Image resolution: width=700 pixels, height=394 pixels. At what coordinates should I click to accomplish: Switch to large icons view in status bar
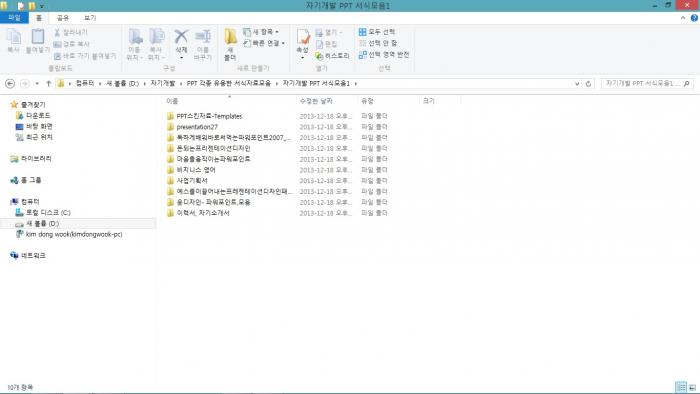pyautogui.click(x=692, y=387)
